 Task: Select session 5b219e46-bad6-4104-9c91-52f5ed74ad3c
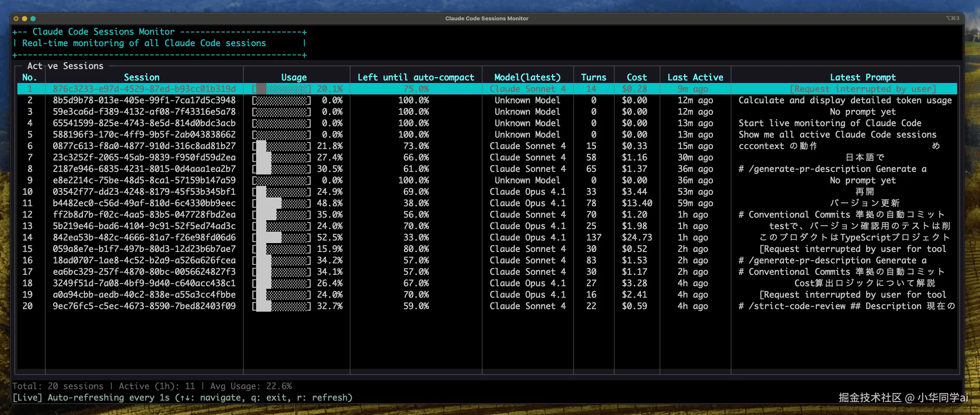pyautogui.click(x=487, y=226)
